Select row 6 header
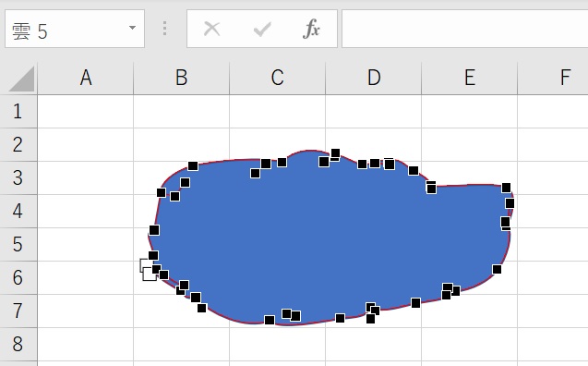Screen dimensions: 588x366 click(18, 278)
